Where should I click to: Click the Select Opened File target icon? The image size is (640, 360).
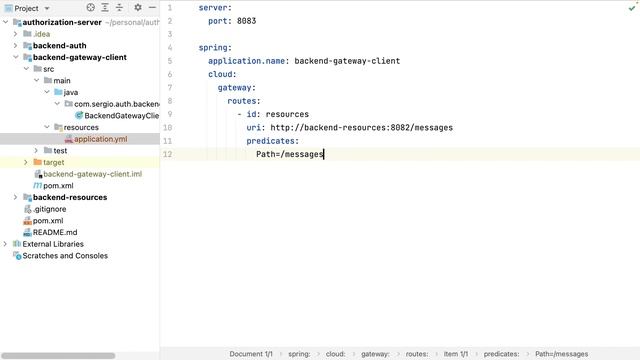[91, 7]
